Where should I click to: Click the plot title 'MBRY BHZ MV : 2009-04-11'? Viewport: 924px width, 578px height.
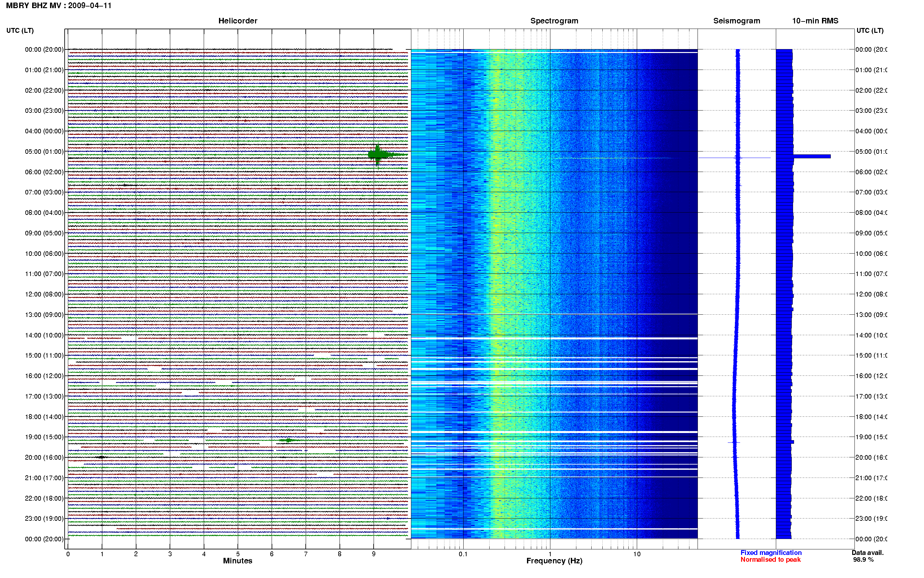click(x=59, y=6)
